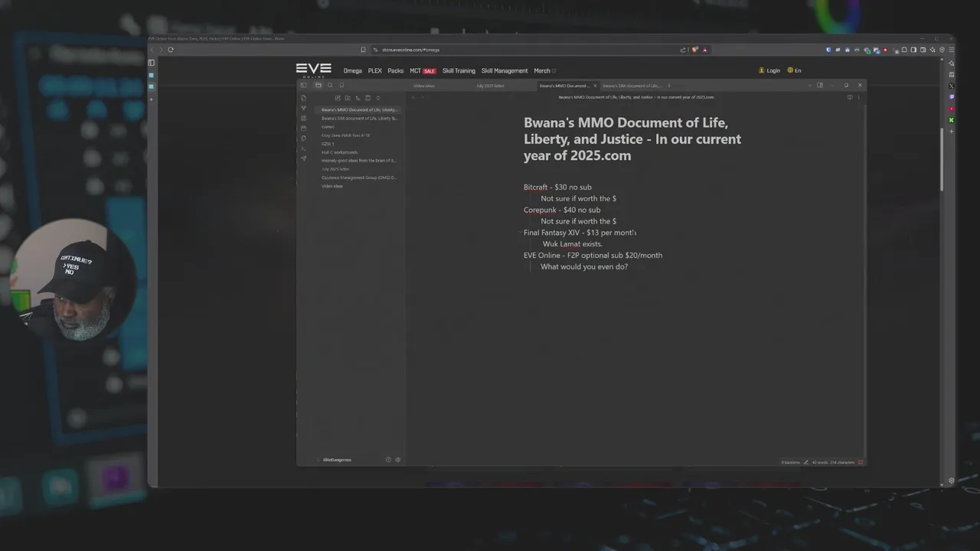Select Bwana's MMO Document note in file list
This screenshot has height=551, width=980.
[x=358, y=109]
